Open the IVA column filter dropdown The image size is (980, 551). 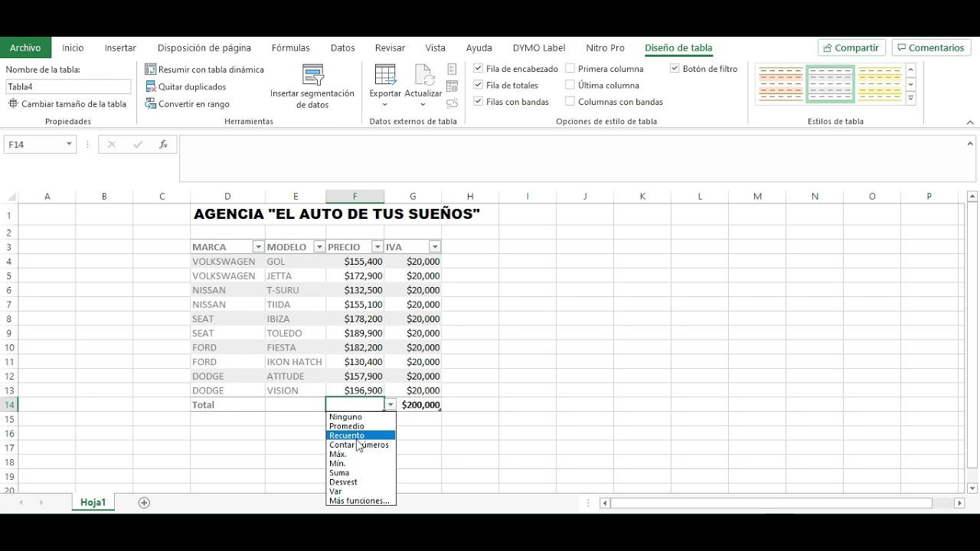[x=435, y=247]
